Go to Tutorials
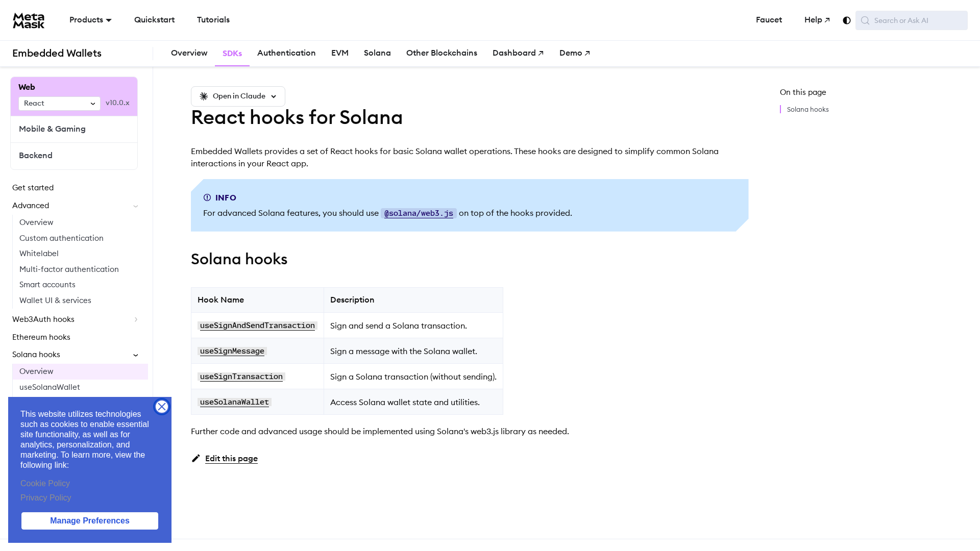The width and height of the screenshot is (980, 551). [x=213, y=20]
